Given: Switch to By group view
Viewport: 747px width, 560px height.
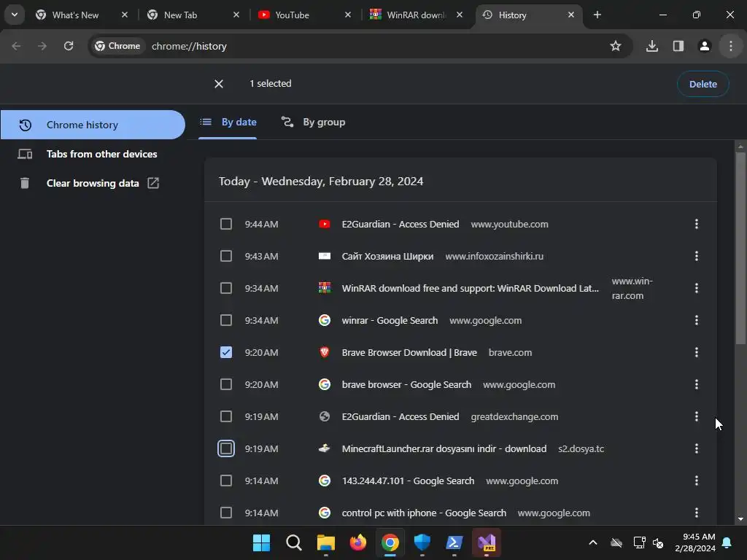Looking at the screenshot, I should (x=313, y=122).
